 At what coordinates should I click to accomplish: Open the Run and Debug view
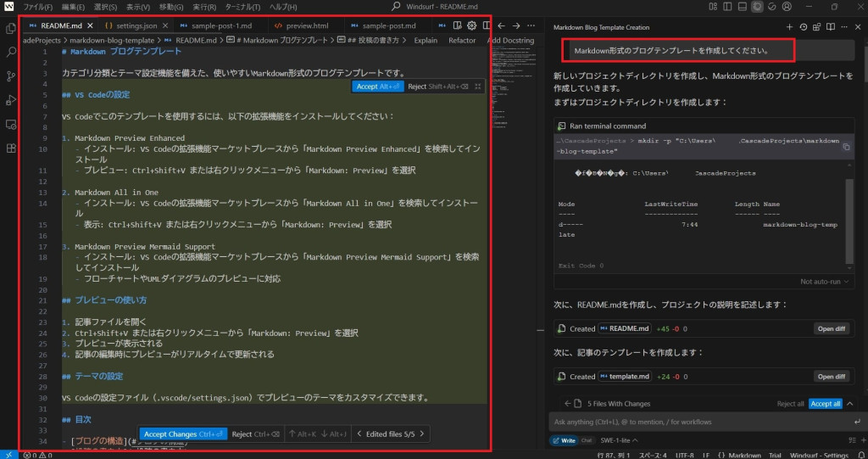pyautogui.click(x=10, y=100)
